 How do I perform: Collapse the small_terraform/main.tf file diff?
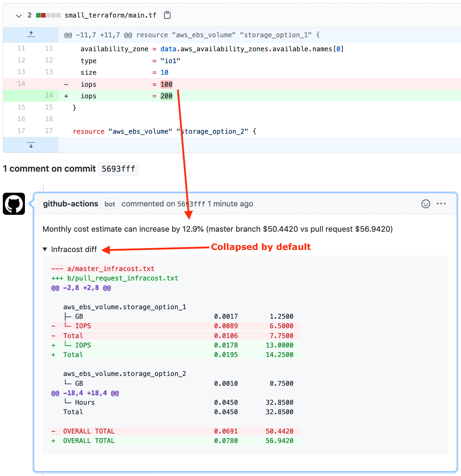coord(19,15)
